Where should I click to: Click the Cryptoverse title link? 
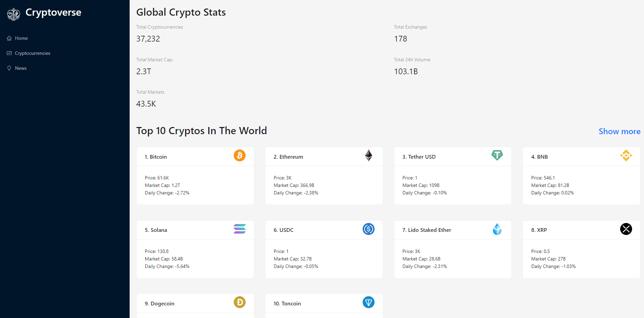53,13
